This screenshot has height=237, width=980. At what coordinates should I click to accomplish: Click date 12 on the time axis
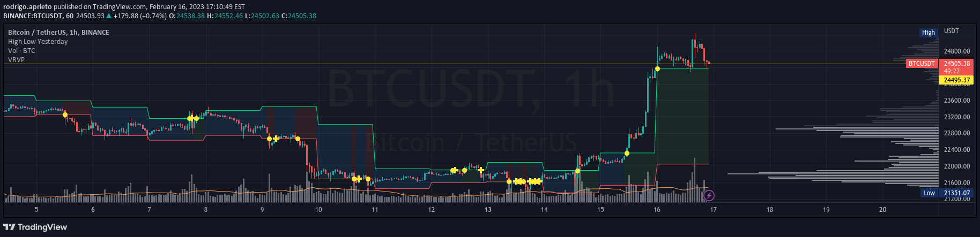pos(431,210)
